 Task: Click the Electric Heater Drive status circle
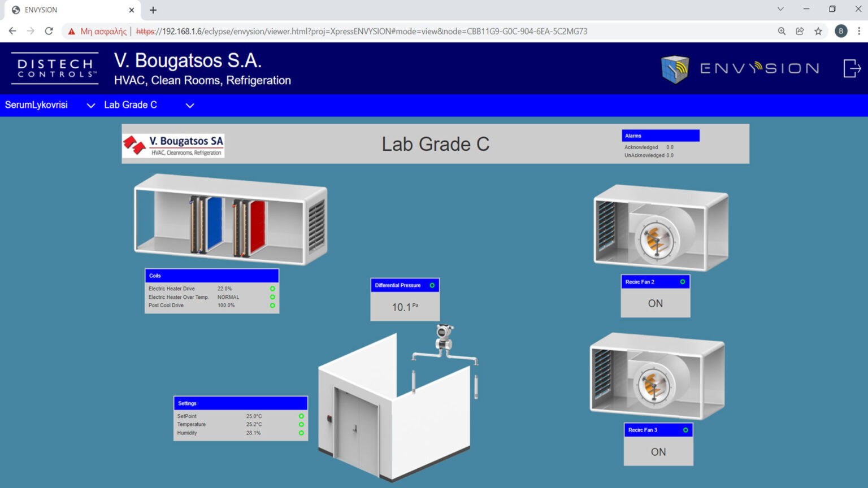272,289
